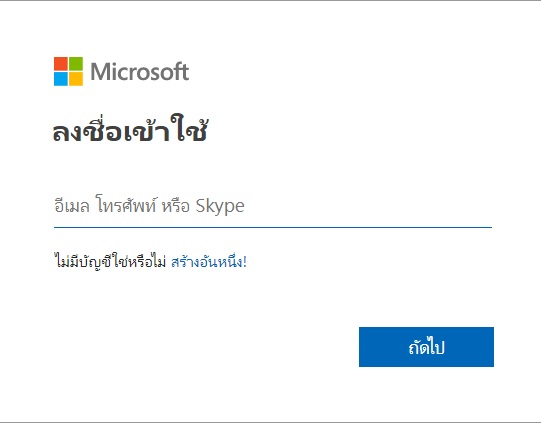Click the gray Microsoft wordmark text
This screenshot has width=541, height=423.
pos(140,71)
